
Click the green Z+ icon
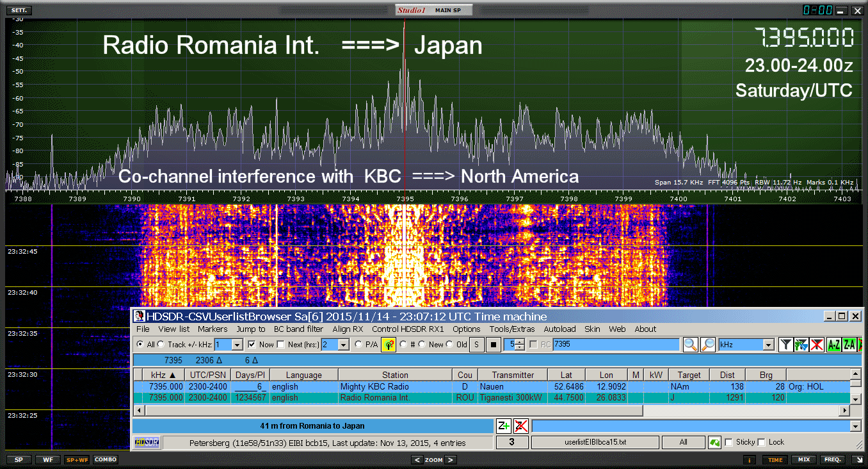point(504,426)
